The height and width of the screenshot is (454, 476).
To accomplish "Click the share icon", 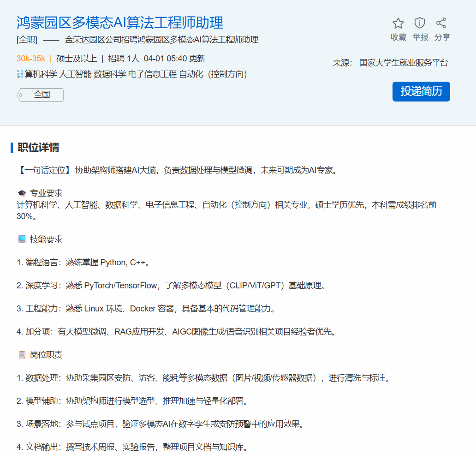I will click(x=441, y=23).
